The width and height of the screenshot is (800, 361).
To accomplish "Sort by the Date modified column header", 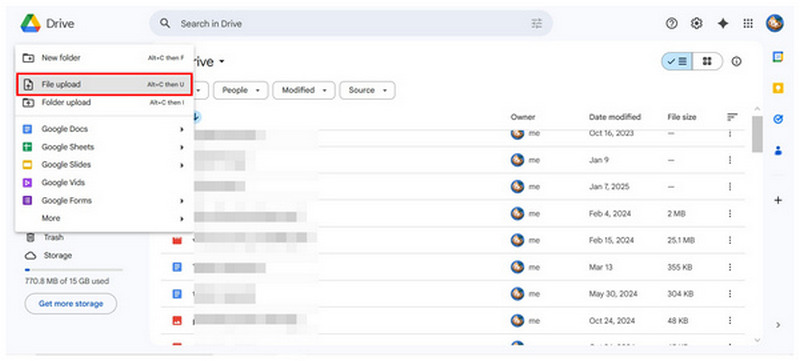I will [x=615, y=117].
